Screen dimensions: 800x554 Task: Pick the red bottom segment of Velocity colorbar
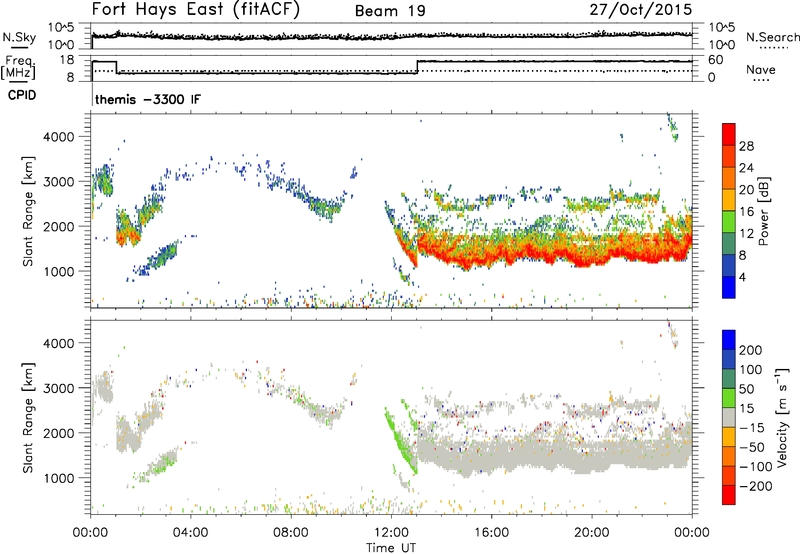point(729,495)
